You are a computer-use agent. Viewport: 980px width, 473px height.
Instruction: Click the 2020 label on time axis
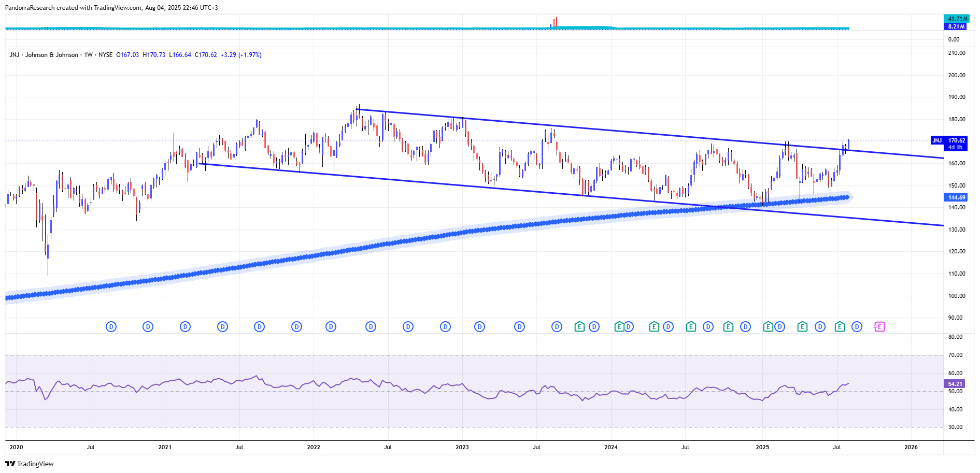(x=17, y=447)
